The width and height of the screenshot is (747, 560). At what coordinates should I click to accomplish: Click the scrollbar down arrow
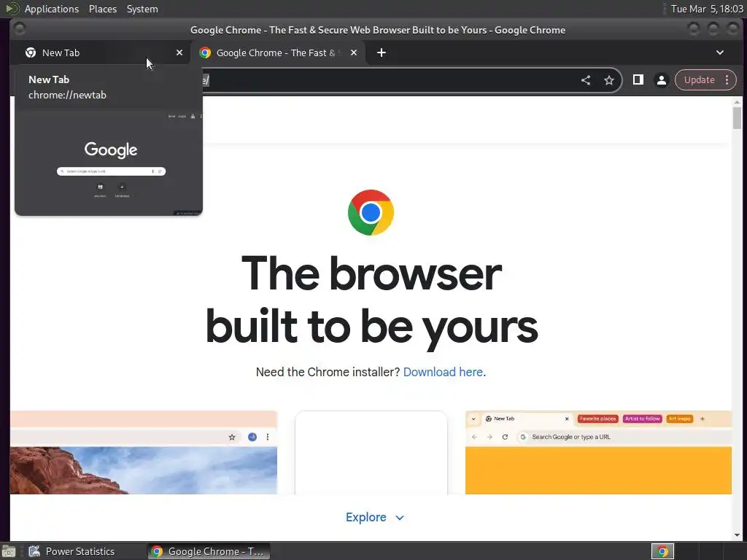pos(737,536)
